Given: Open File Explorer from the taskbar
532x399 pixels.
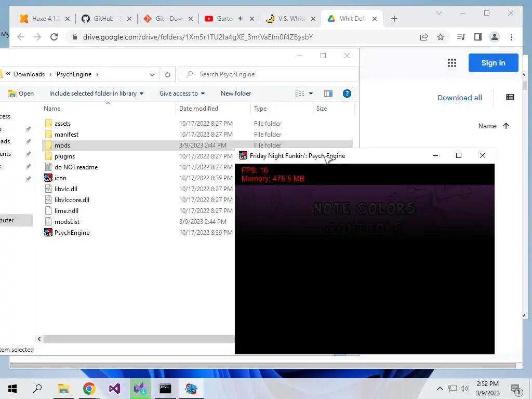Looking at the screenshot, I should pyautogui.click(x=63, y=389).
